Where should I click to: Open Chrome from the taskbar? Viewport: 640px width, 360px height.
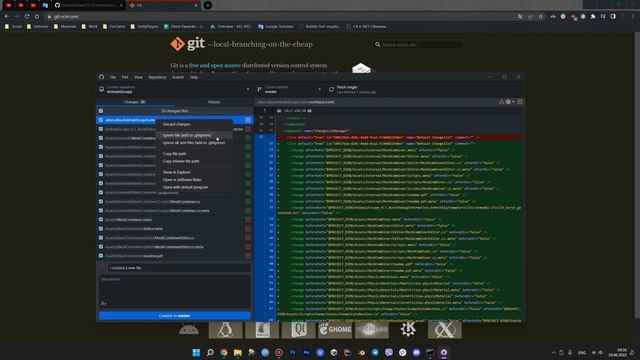[x=224, y=352]
